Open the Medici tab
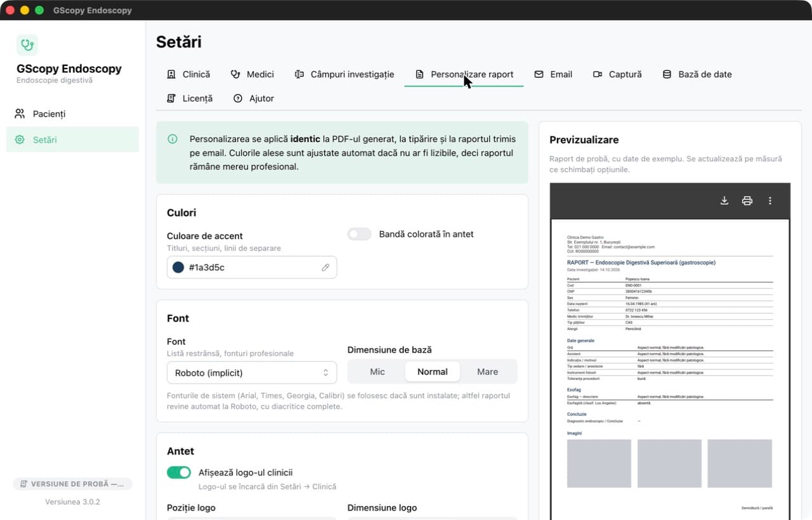The image size is (812, 520). pos(252,74)
